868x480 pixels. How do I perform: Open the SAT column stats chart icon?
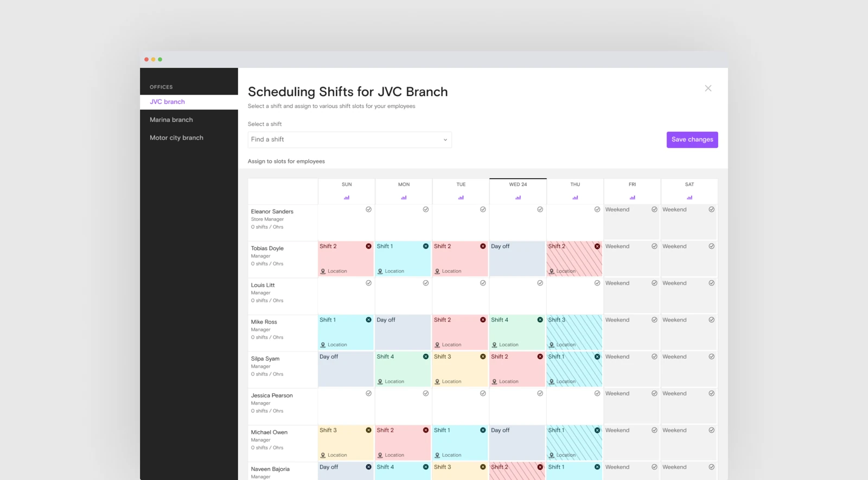(690, 198)
